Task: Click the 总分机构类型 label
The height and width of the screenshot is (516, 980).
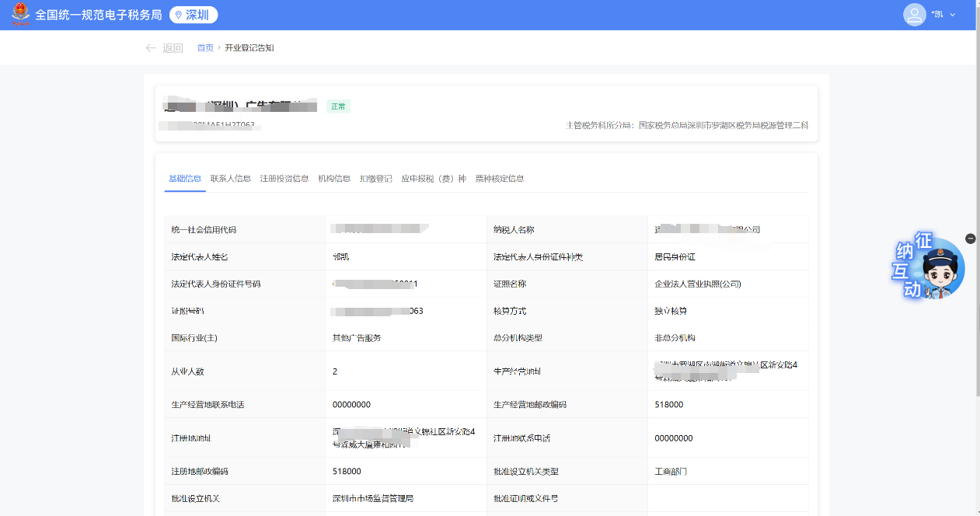Action: pyautogui.click(x=518, y=338)
